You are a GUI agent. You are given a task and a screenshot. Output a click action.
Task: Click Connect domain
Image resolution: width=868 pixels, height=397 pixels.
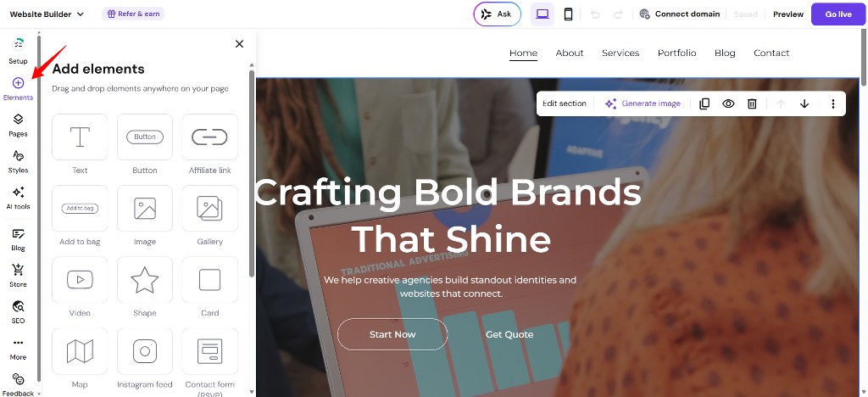tap(680, 14)
